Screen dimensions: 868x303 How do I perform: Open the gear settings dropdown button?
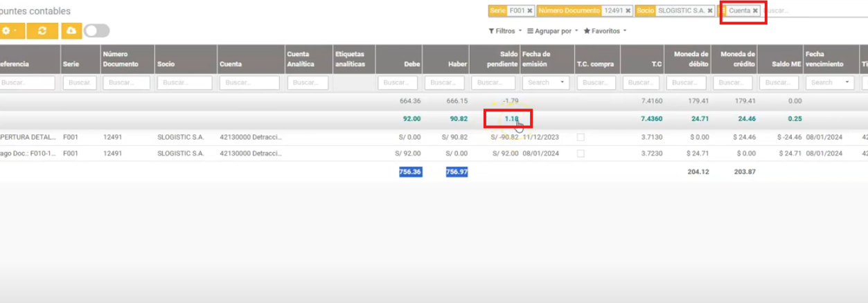(10, 31)
